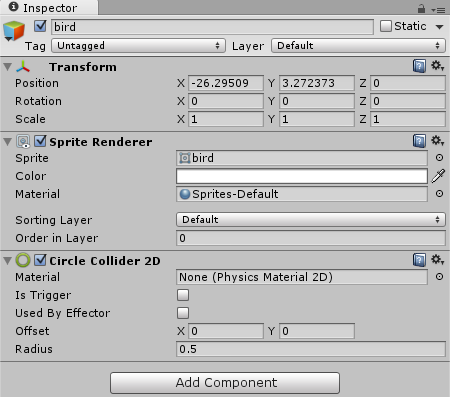Click the Sprite object picker circle
453x397 pixels.
[x=439, y=158]
